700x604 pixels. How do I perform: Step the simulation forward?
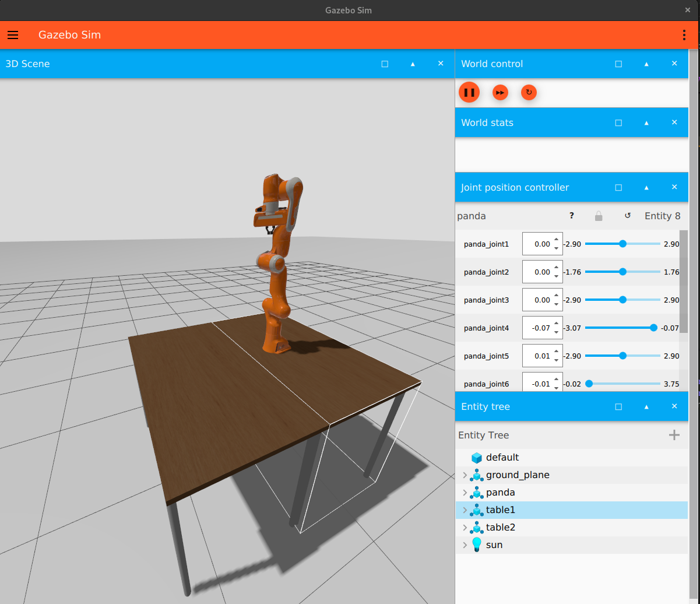(500, 92)
